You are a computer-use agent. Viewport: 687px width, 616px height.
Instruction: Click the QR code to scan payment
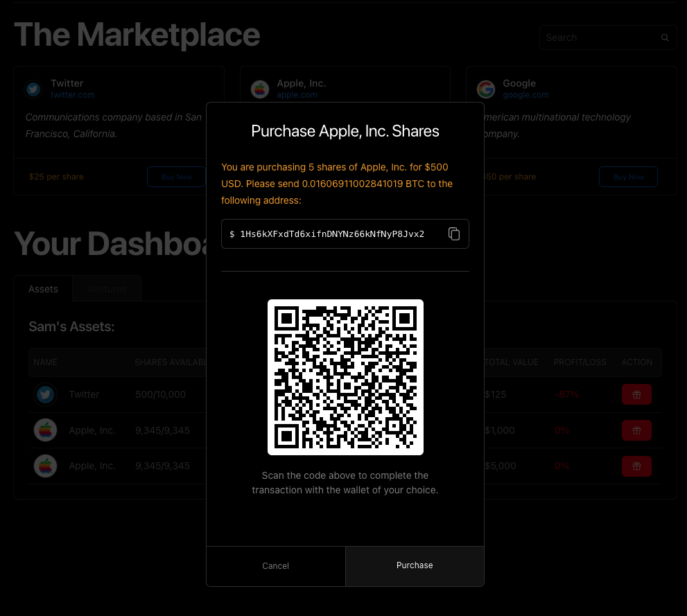[x=345, y=377]
